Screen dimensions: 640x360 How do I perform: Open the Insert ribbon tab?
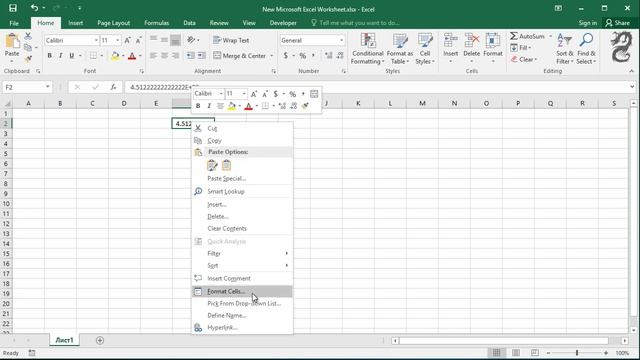76,23
